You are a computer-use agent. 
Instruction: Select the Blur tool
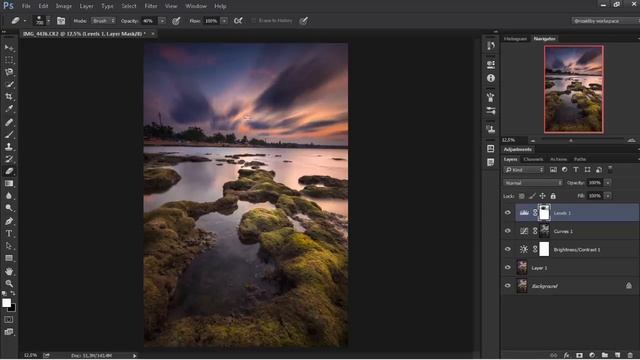tap(9, 196)
